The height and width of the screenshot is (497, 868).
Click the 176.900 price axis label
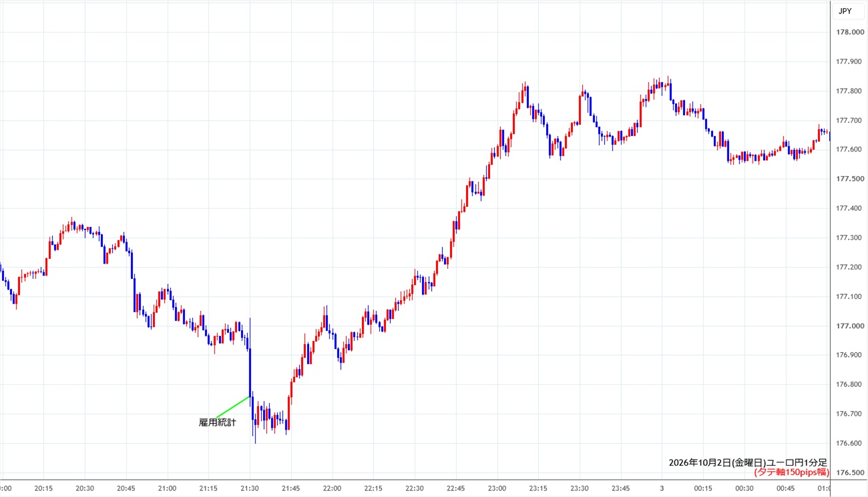tap(849, 355)
